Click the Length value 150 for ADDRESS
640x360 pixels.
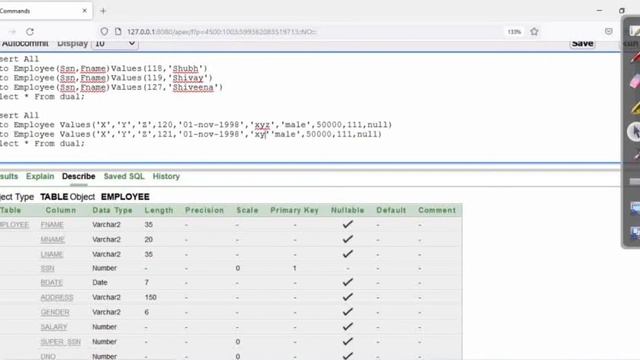pos(151,297)
